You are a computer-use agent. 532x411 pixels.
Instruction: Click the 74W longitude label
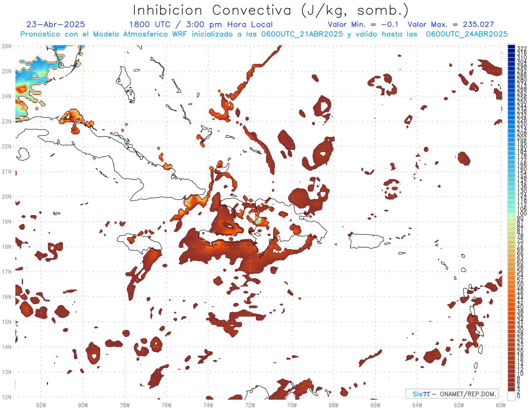[x=208, y=405]
